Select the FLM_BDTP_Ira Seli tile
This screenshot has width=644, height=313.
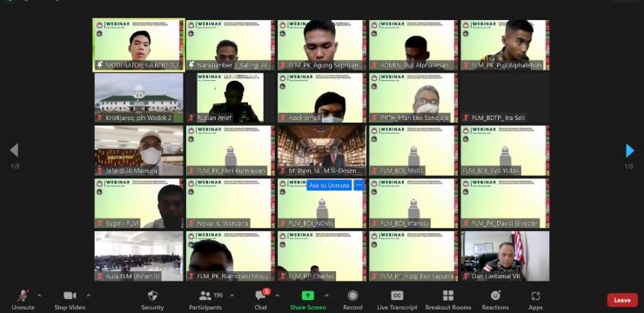[505, 97]
